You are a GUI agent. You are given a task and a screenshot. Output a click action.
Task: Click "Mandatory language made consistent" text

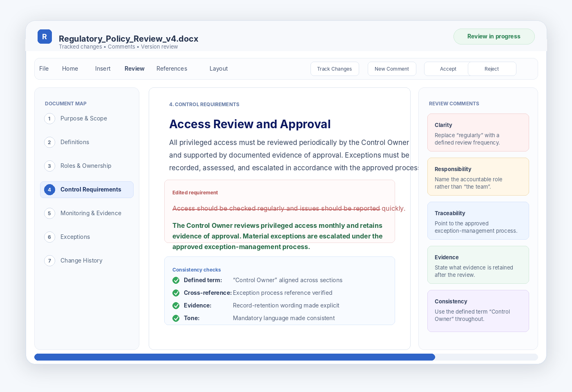coord(284,318)
